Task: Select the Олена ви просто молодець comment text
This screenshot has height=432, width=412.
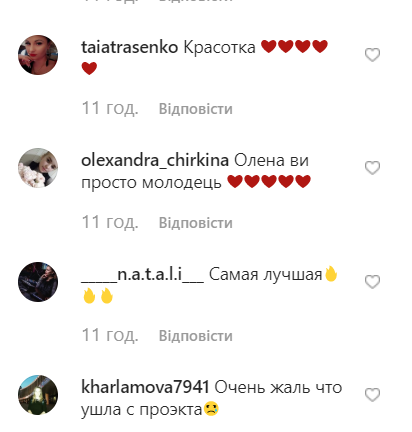Action: tap(195, 172)
